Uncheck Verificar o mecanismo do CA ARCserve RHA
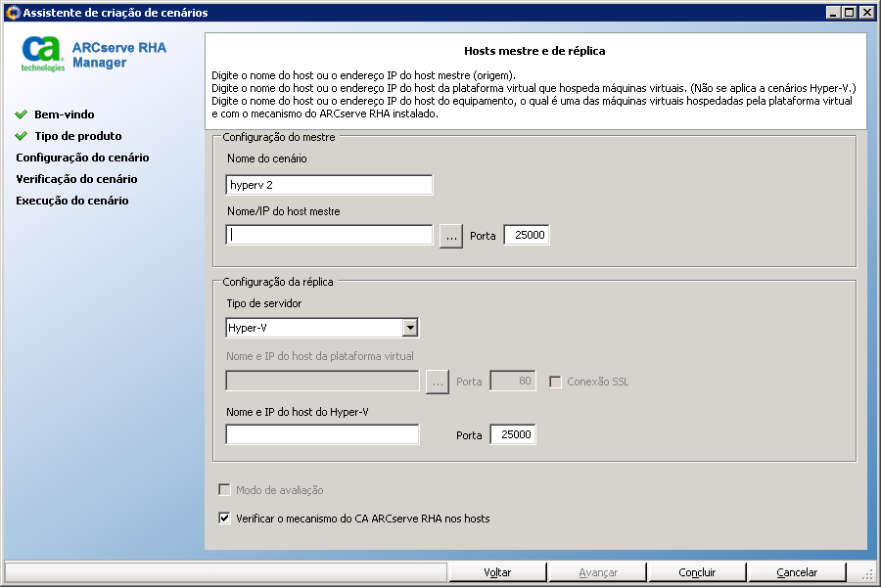Image resolution: width=881 pixels, height=588 pixels. (x=224, y=518)
